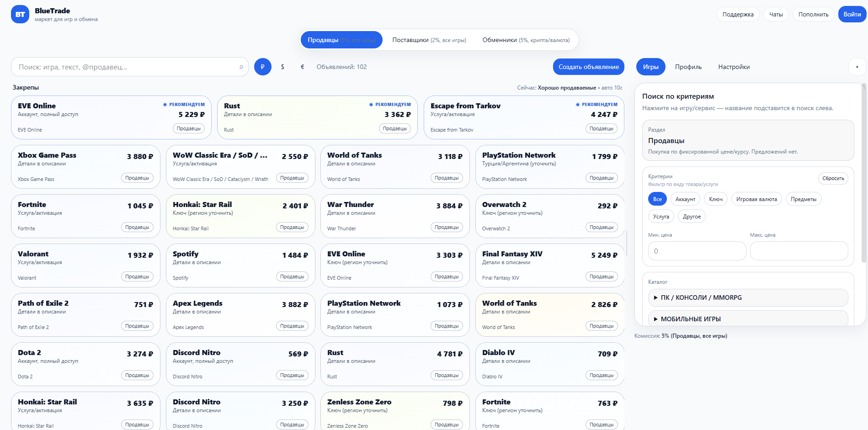This screenshot has height=430, width=868.
Task: Open the Valorant listing
Action: 85,265
